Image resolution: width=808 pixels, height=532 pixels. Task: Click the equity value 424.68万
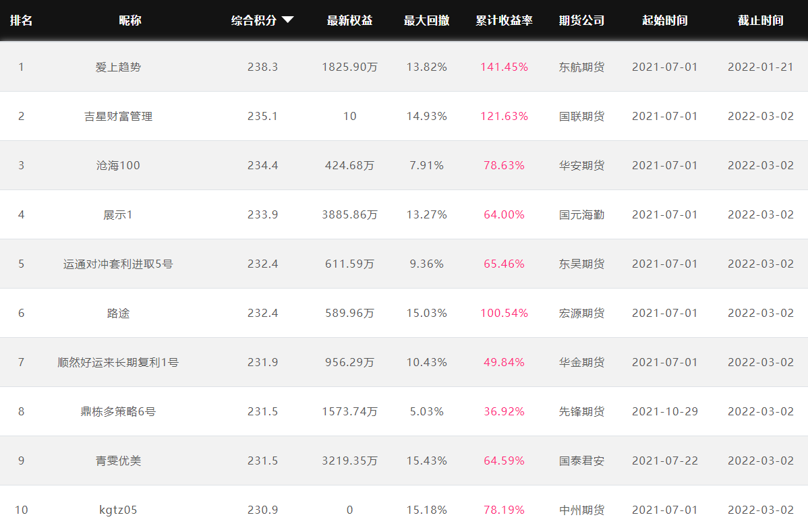(x=350, y=165)
